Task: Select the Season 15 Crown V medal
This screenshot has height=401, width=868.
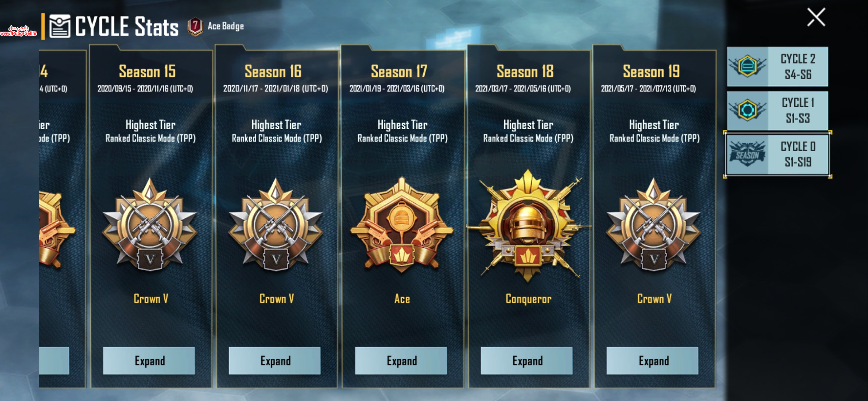Action: pyautogui.click(x=150, y=225)
